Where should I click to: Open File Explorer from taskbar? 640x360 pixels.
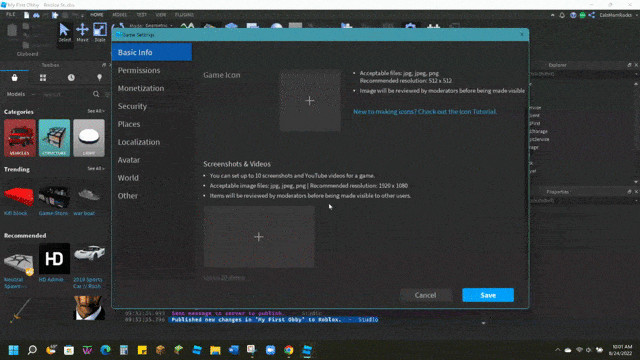click(x=215, y=350)
